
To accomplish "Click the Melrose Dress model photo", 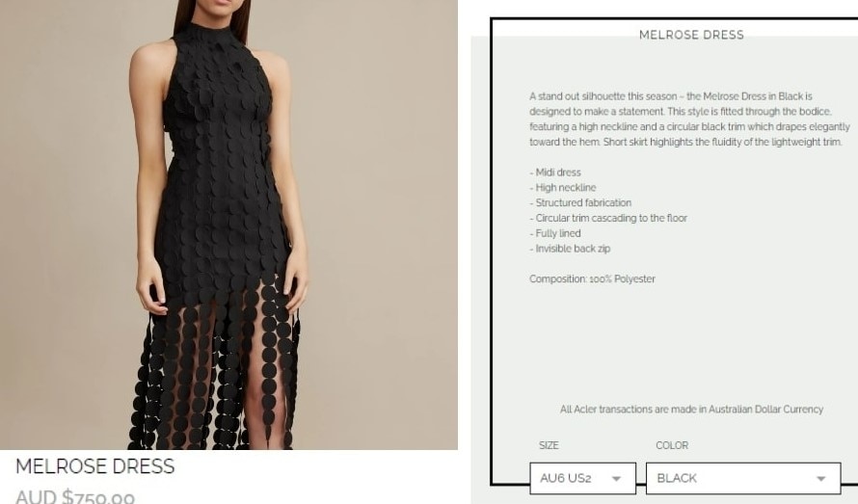I will 228,225.
